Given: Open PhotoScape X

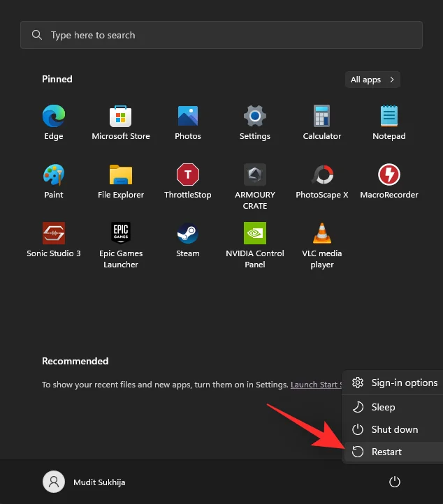Looking at the screenshot, I should click(x=322, y=181).
